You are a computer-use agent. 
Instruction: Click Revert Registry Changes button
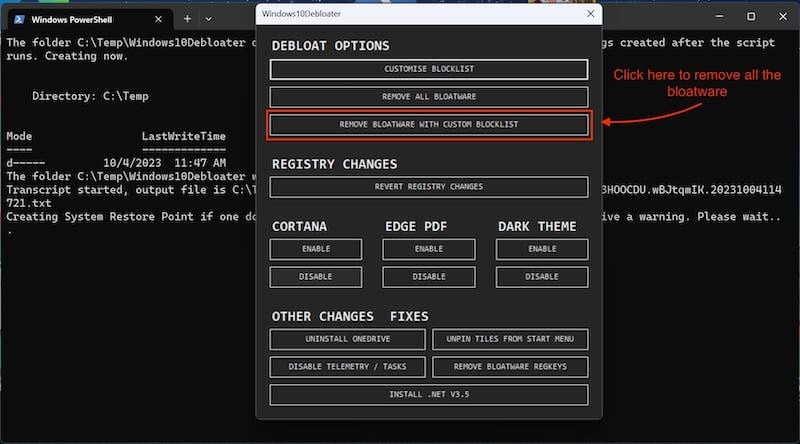point(429,187)
